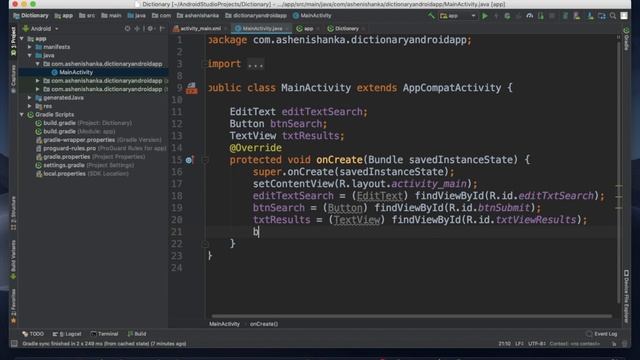Toggle the 2: Structure tool window side tab
This screenshot has height=360, width=640.
tap(13, 213)
